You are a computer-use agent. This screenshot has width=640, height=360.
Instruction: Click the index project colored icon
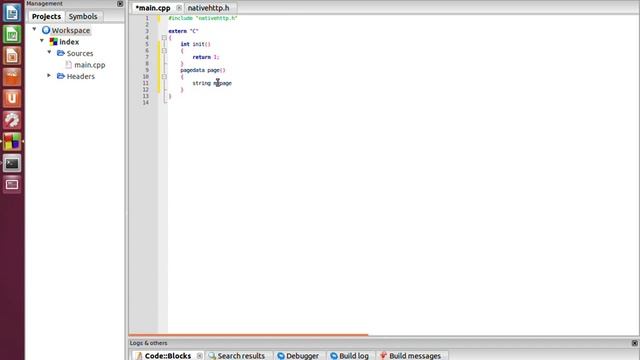tap(53, 42)
